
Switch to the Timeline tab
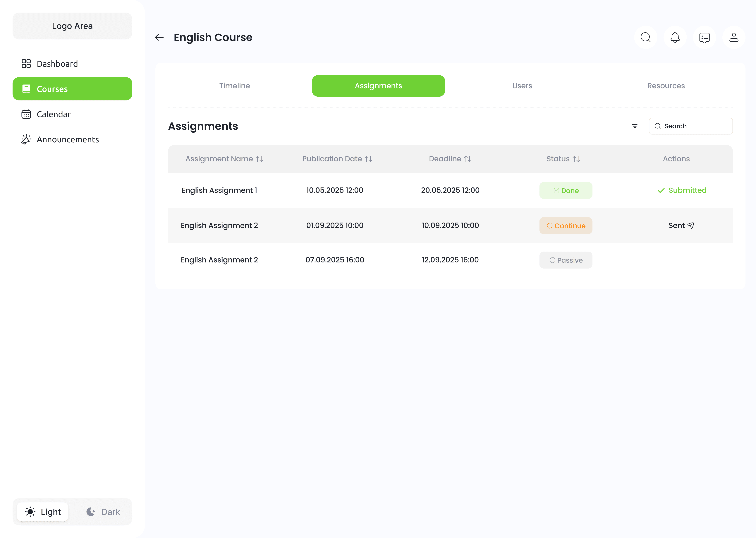pos(234,86)
